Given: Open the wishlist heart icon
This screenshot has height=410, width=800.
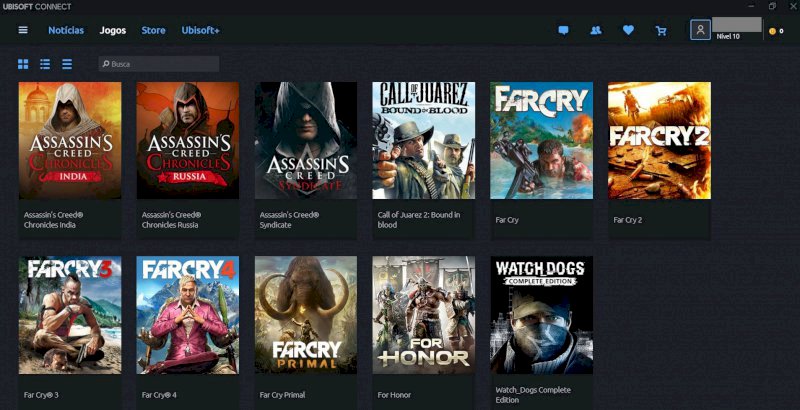Looking at the screenshot, I should (x=628, y=31).
